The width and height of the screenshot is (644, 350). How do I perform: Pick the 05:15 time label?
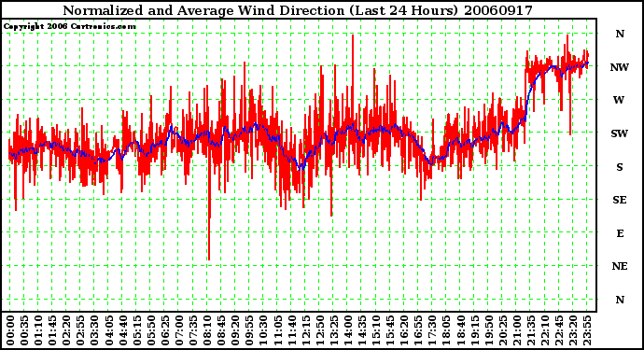(136, 330)
